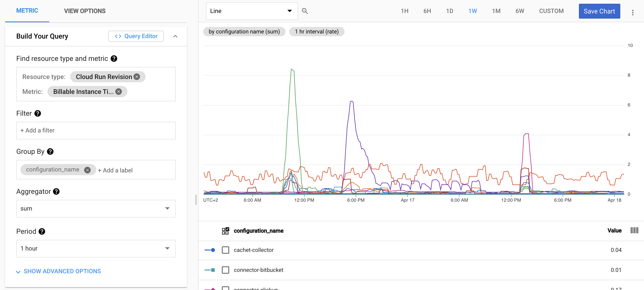Remove the Cloud Run Revision resource type chip

click(x=137, y=77)
